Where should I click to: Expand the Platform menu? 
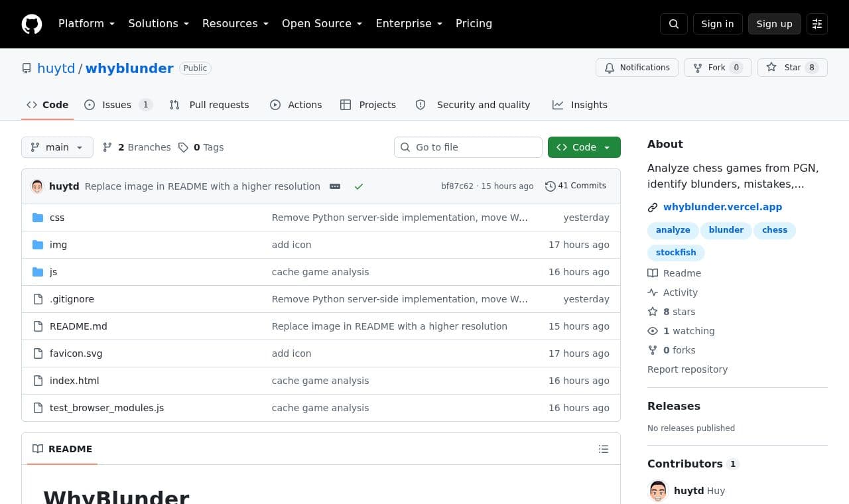(86, 24)
